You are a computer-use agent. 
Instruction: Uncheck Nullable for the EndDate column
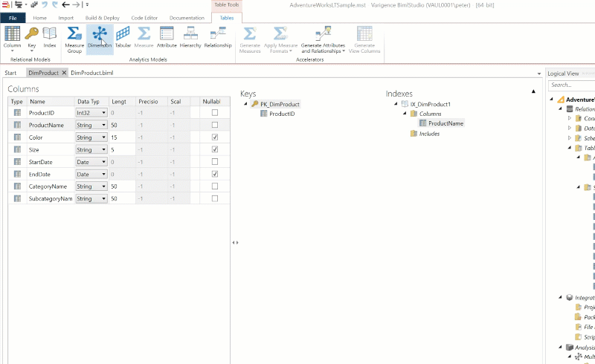pos(215,174)
